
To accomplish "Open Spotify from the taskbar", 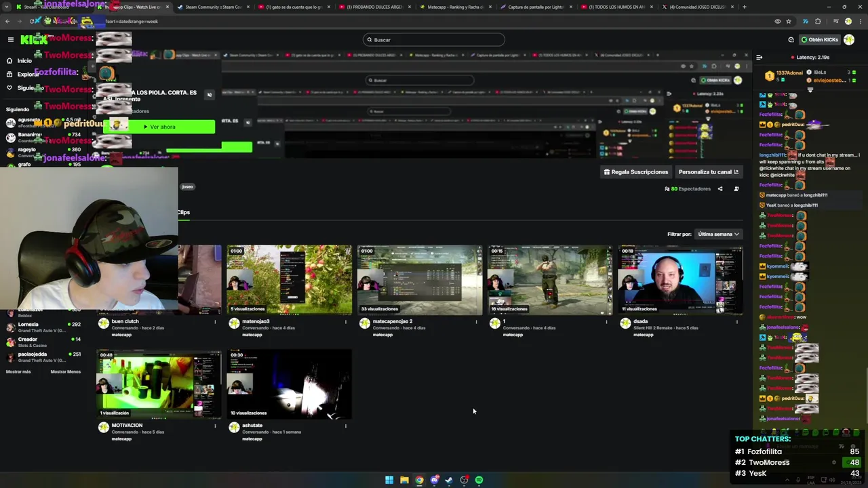I will 479,481.
